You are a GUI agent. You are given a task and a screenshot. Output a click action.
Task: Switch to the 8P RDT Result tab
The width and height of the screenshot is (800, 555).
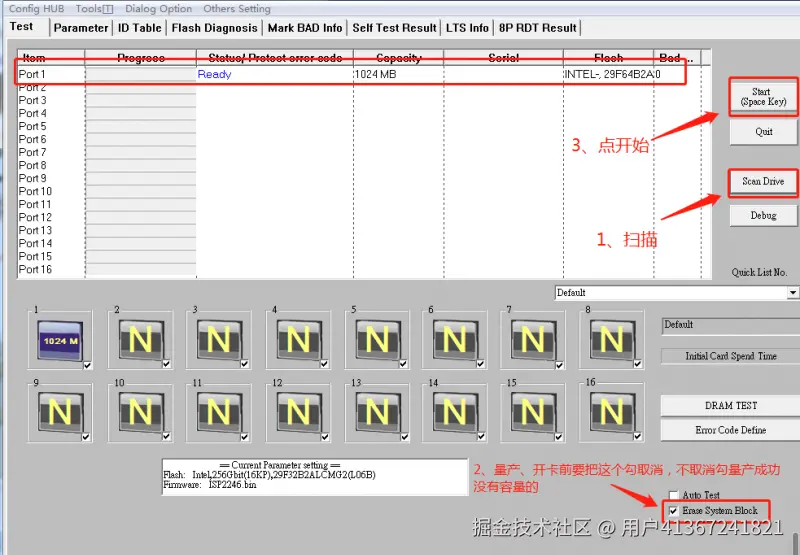coord(538,28)
